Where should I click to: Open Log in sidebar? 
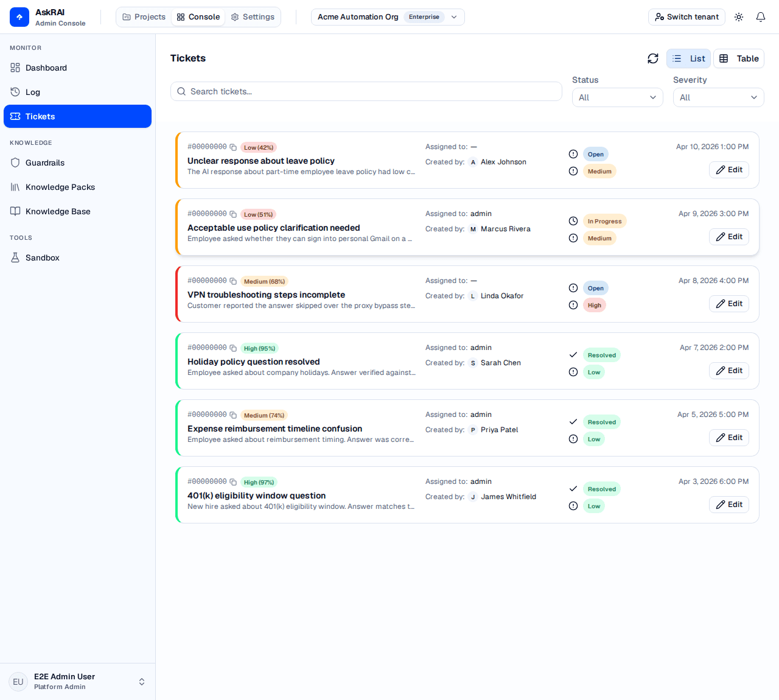(77, 92)
